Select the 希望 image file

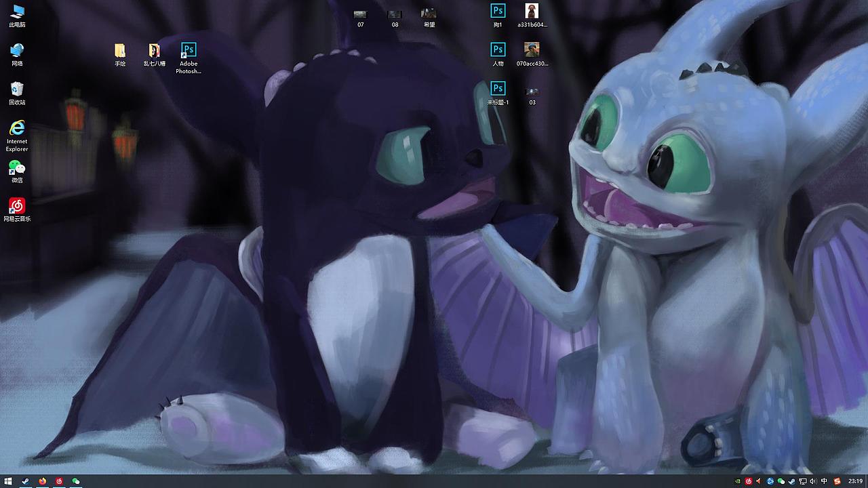click(x=429, y=18)
